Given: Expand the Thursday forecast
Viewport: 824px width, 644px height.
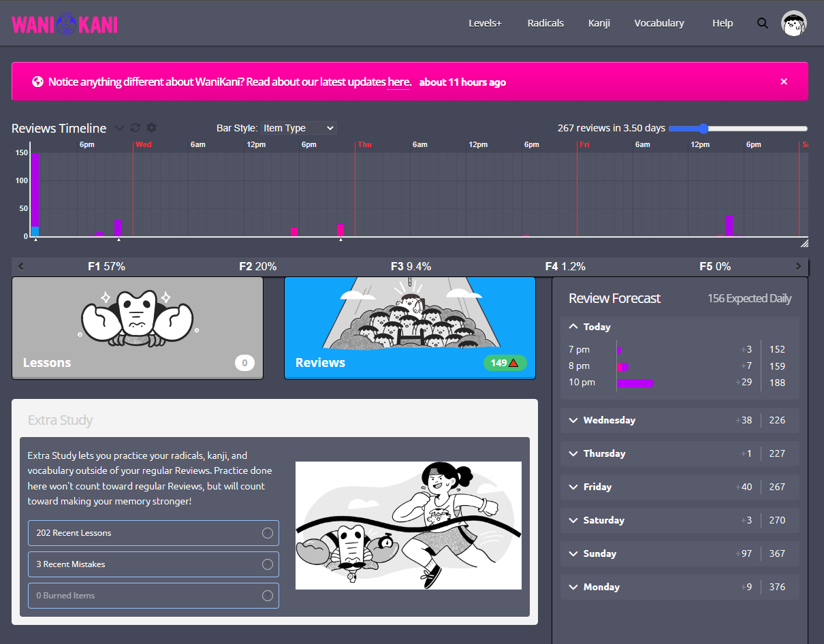Looking at the screenshot, I should click(x=680, y=453).
